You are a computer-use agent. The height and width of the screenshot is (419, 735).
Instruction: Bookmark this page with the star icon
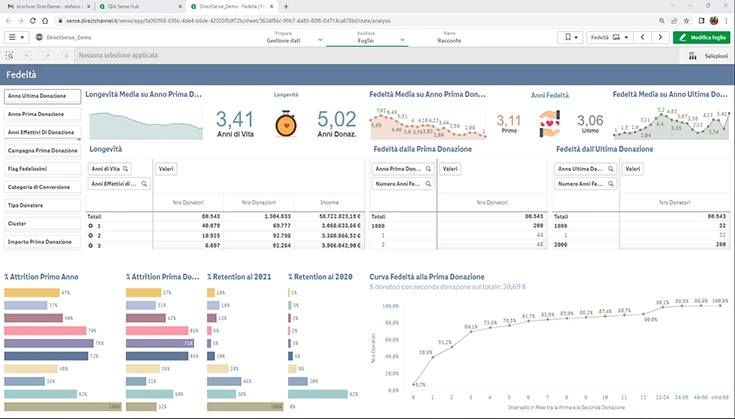point(686,21)
